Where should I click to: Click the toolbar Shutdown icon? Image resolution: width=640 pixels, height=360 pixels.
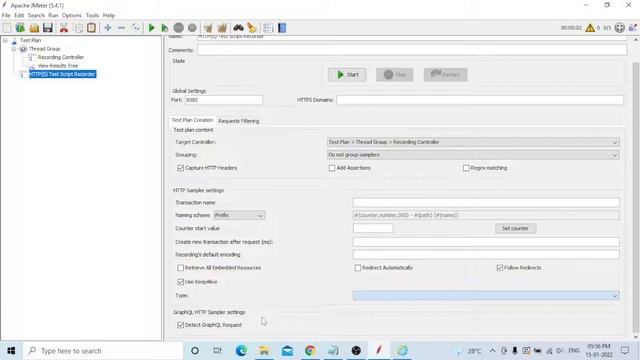pyautogui.click(x=192, y=28)
